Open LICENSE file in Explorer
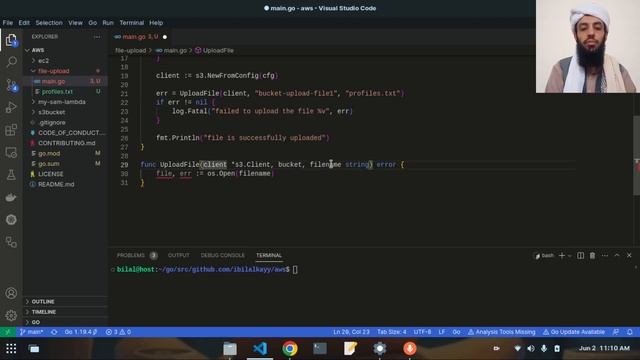The width and height of the screenshot is (640, 360). click(51, 174)
